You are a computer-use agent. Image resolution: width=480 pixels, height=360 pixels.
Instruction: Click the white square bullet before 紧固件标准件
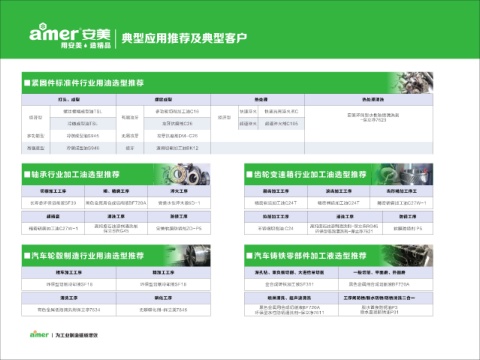(x=27, y=83)
